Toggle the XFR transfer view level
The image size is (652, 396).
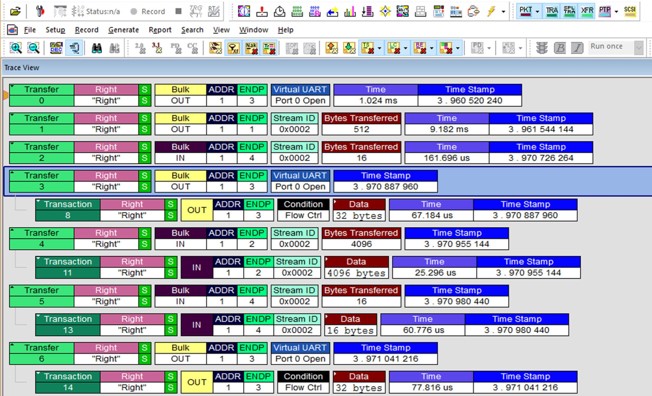click(x=587, y=11)
